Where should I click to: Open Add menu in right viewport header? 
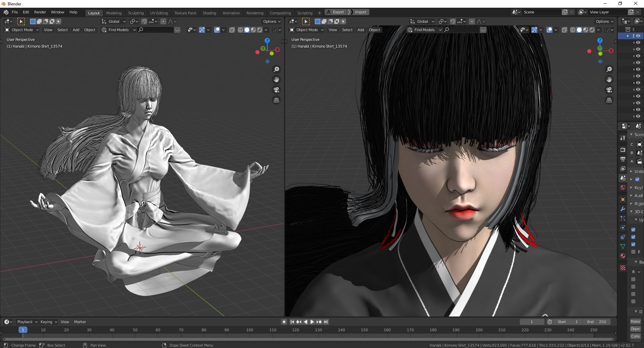361,30
